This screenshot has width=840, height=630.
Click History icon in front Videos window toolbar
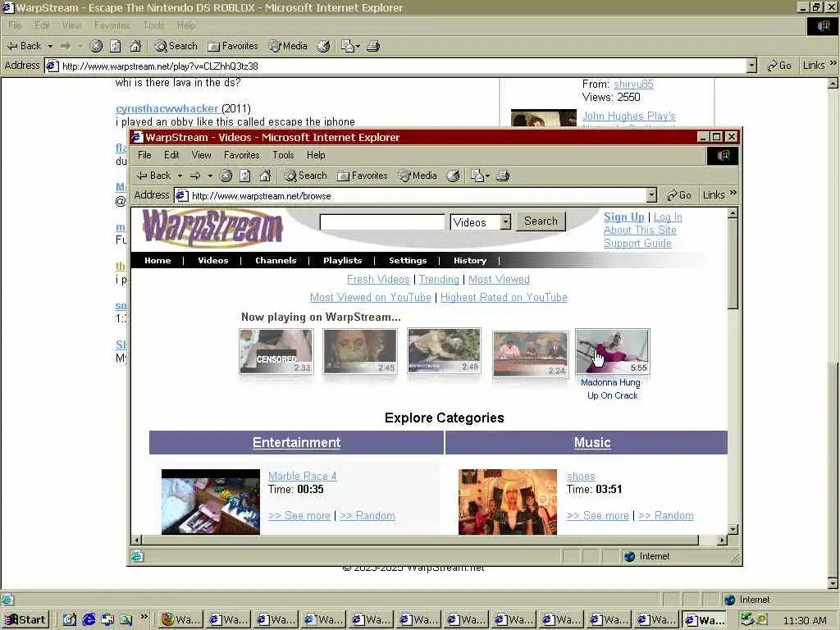point(453,176)
